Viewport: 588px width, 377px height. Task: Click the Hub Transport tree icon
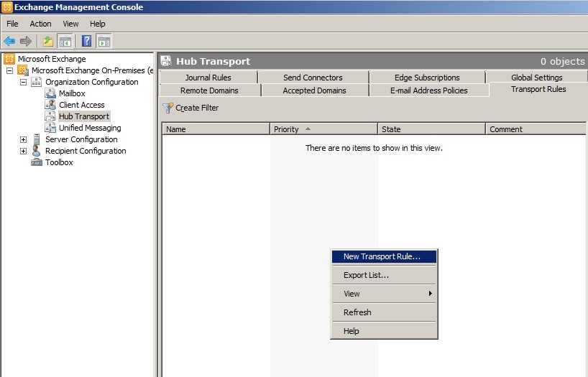click(x=50, y=116)
